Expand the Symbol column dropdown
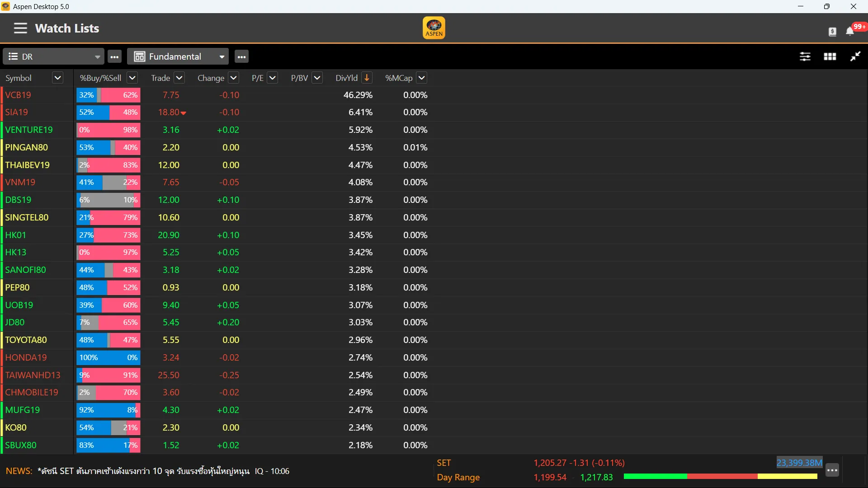868x488 pixels. tap(57, 78)
